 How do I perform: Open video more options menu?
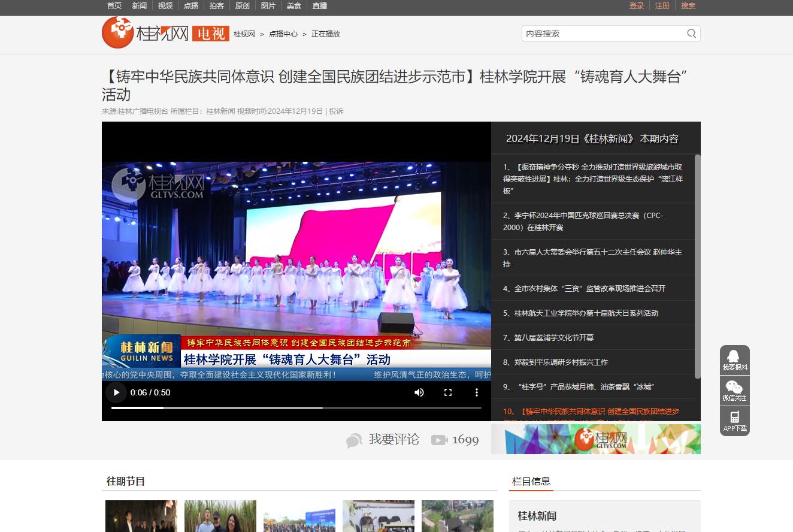click(x=477, y=392)
